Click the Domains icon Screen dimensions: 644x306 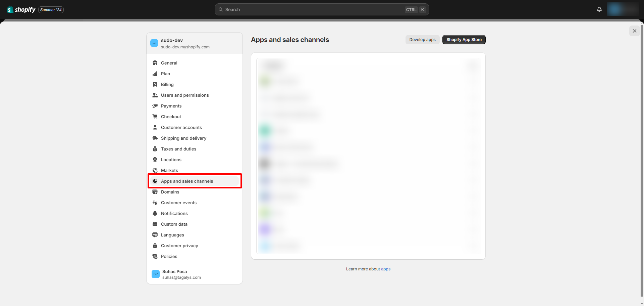tap(155, 192)
